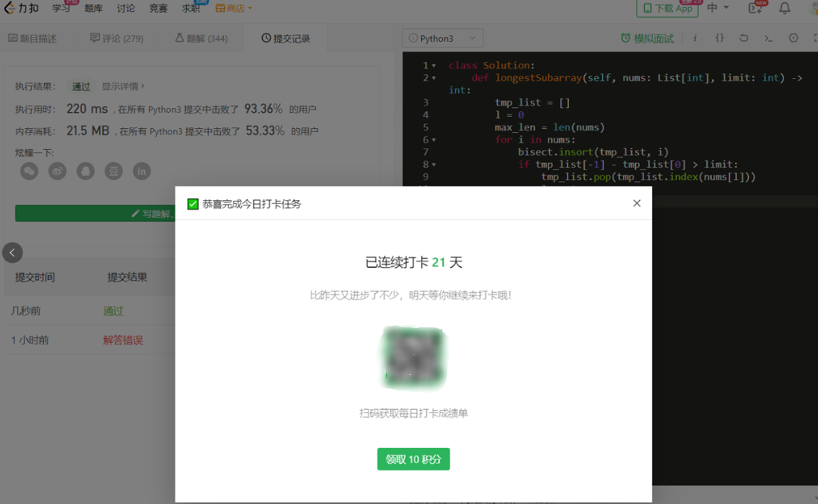818x504 pixels.
Task: Click 显示详情 to show details
Action: click(124, 86)
